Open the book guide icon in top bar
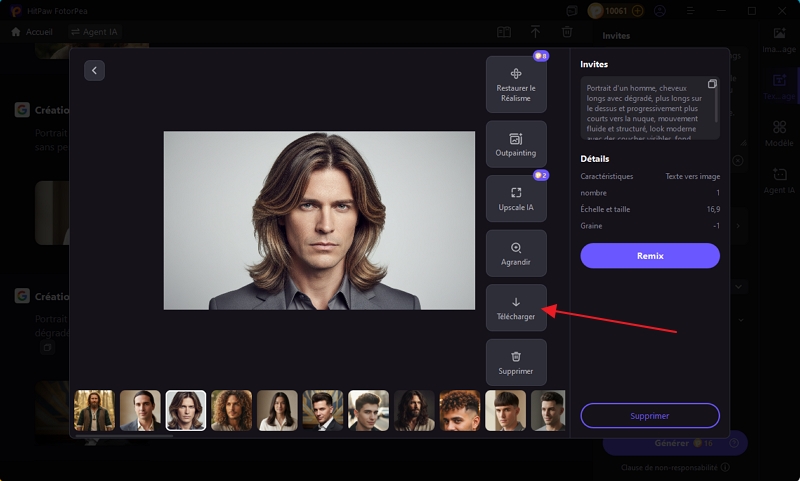 [x=504, y=32]
